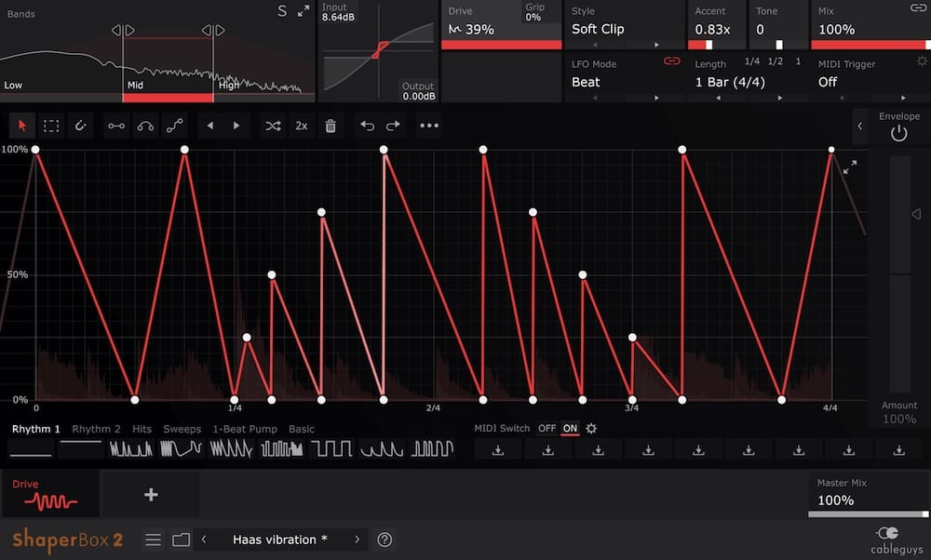
Task: Turn MIDI Switch ON
Action: coord(570,428)
